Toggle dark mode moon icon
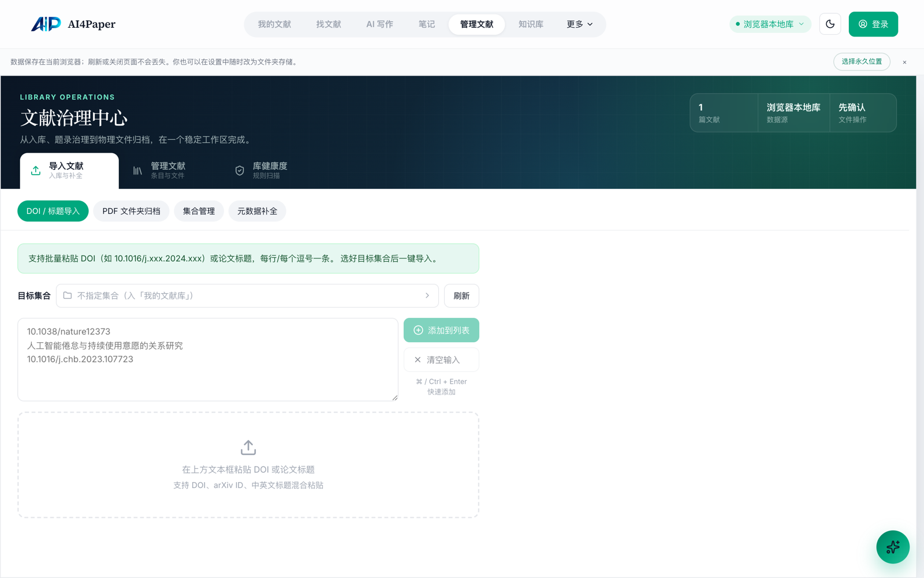The height and width of the screenshot is (578, 924). click(830, 24)
